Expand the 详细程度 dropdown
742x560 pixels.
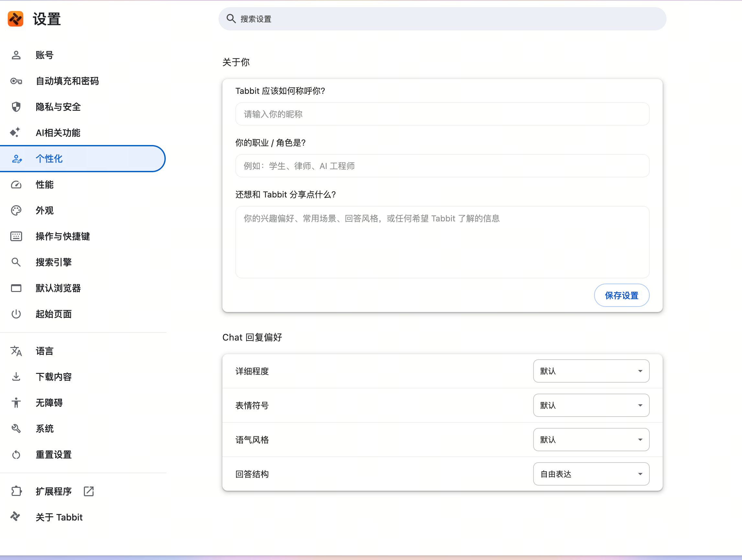(591, 371)
